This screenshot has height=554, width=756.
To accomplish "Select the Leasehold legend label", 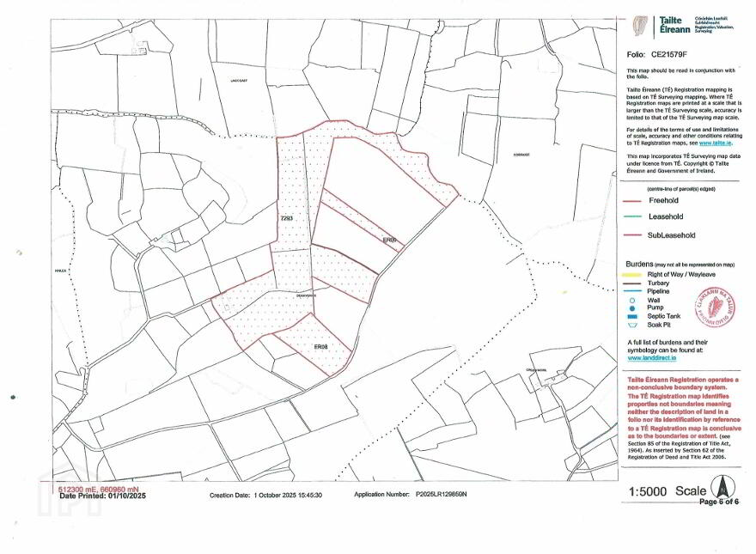I will coord(665,216).
